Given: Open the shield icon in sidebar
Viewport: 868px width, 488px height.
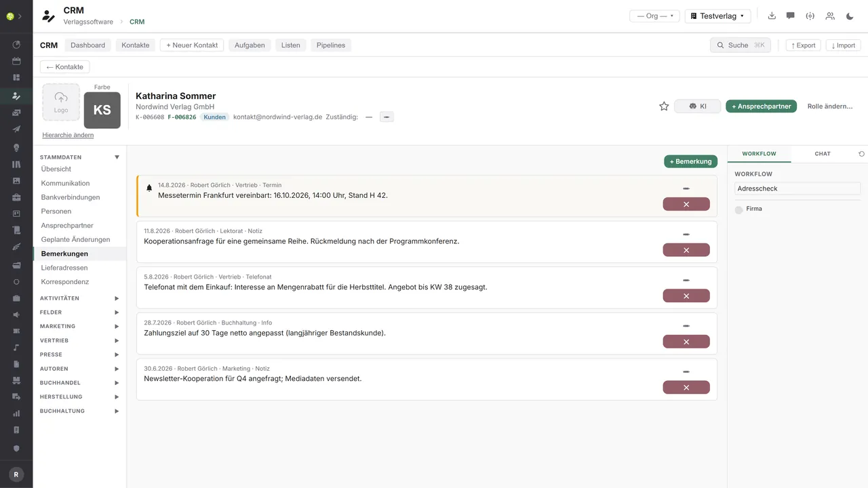Looking at the screenshot, I should coord(16,448).
